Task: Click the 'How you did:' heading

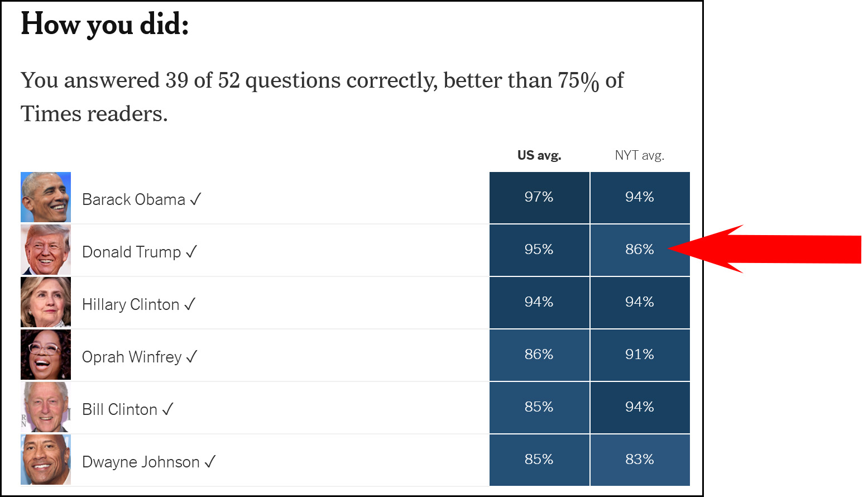Action: click(105, 25)
